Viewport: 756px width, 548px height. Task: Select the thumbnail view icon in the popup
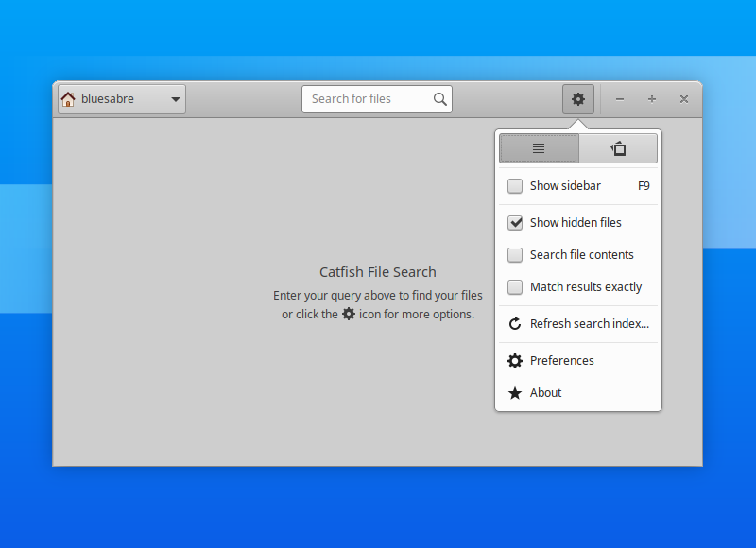(x=618, y=147)
